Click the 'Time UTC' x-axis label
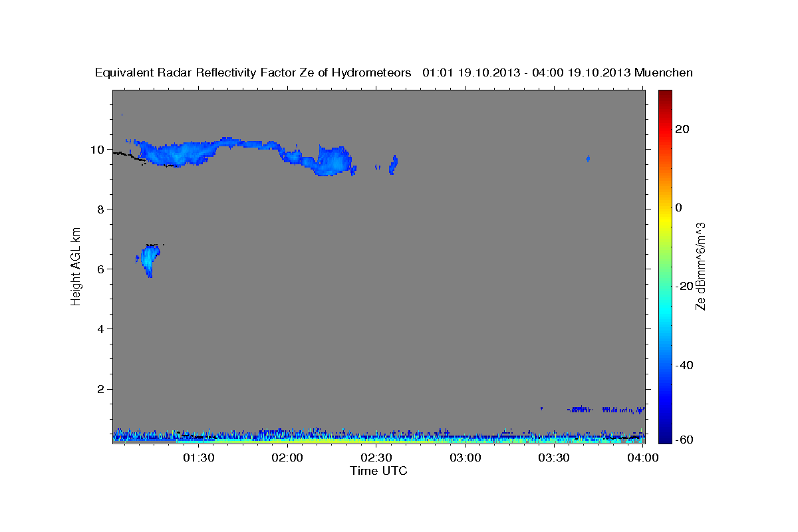The height and width of the screenshot is (532, 798). pos(378,471)
